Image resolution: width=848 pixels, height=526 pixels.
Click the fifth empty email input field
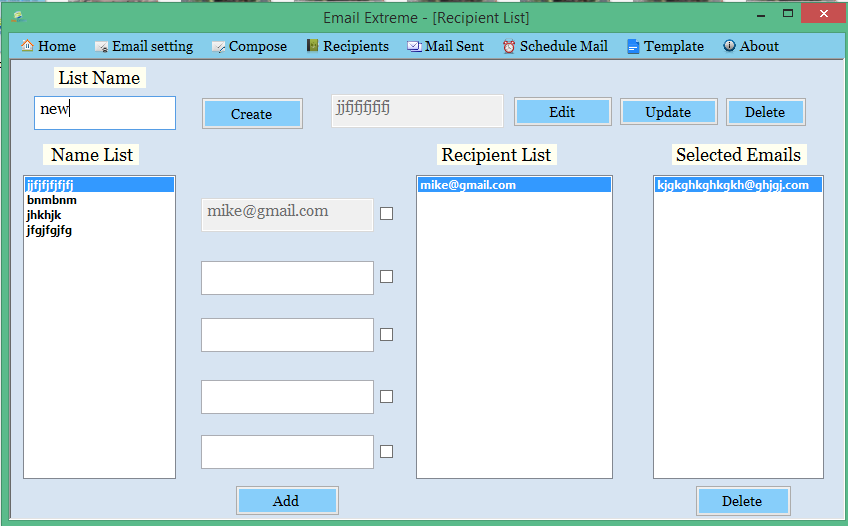pyautogui.click(x=287, y=452)
